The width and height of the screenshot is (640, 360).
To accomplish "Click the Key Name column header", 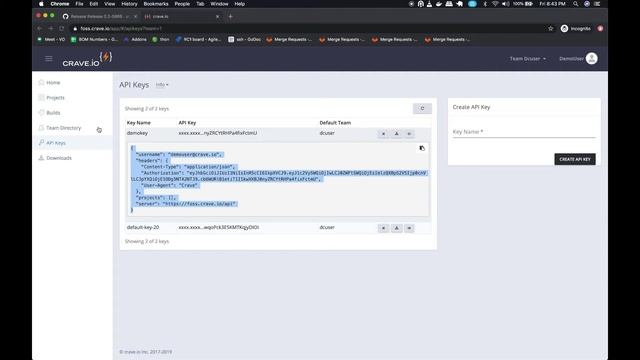I will click(x=139, y=122).
